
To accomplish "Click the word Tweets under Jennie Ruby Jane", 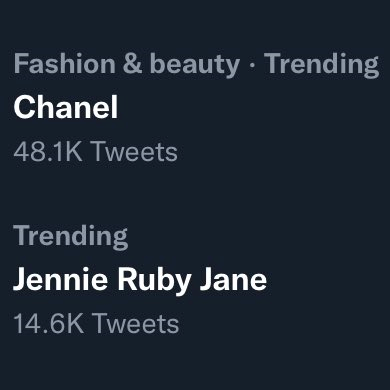I will pyautogui.click(x=136, y=323).
